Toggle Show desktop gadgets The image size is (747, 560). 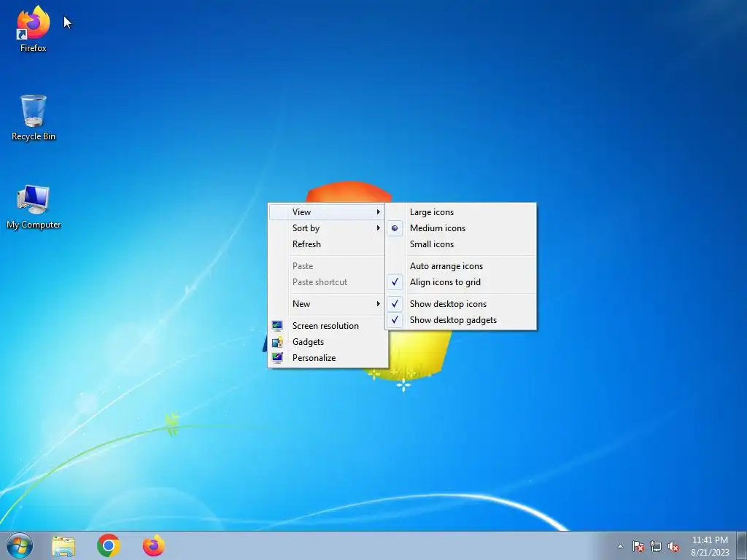click(461, 320)
